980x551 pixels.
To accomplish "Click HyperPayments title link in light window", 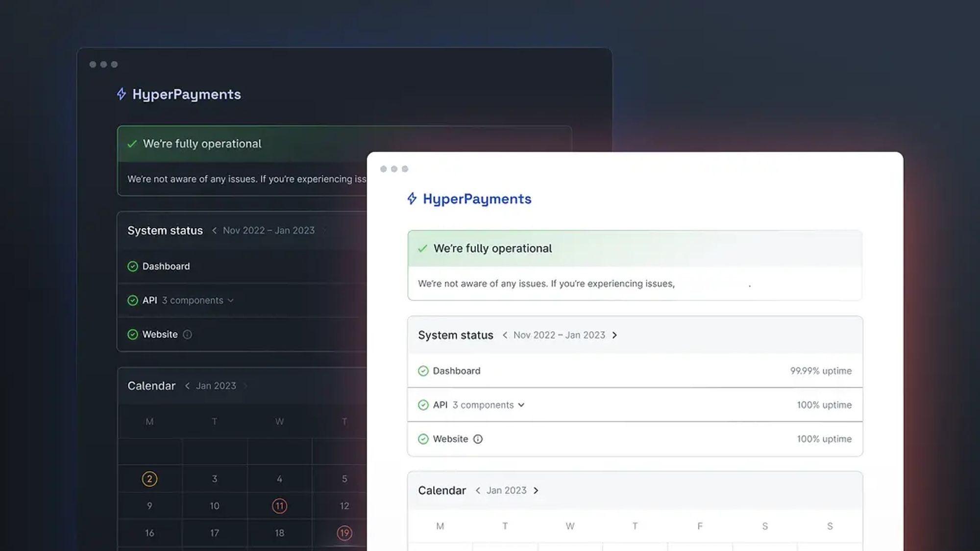I will click(x=477, y=199).
